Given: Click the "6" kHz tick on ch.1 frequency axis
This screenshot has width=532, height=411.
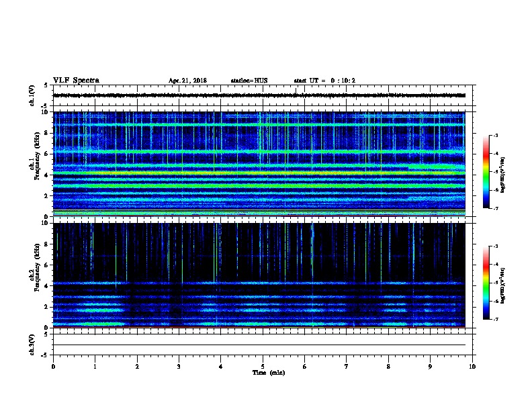Looking at the screenshot, I should coord(46,154).
